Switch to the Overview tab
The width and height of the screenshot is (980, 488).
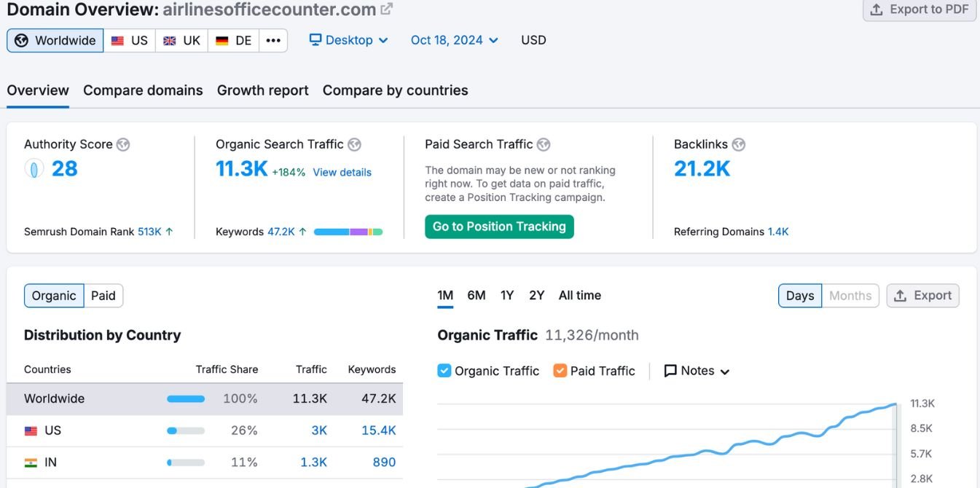pyautogui.click(x=38, y=90)
